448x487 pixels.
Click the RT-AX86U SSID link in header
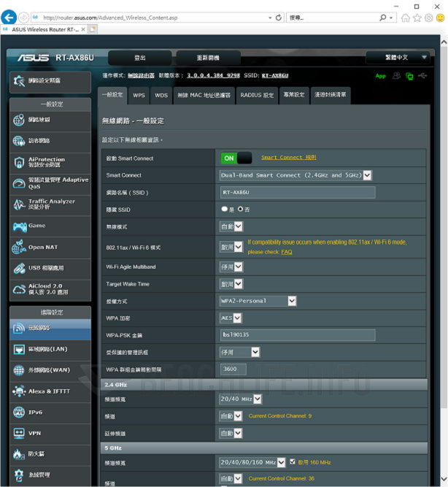click(275, 75)
